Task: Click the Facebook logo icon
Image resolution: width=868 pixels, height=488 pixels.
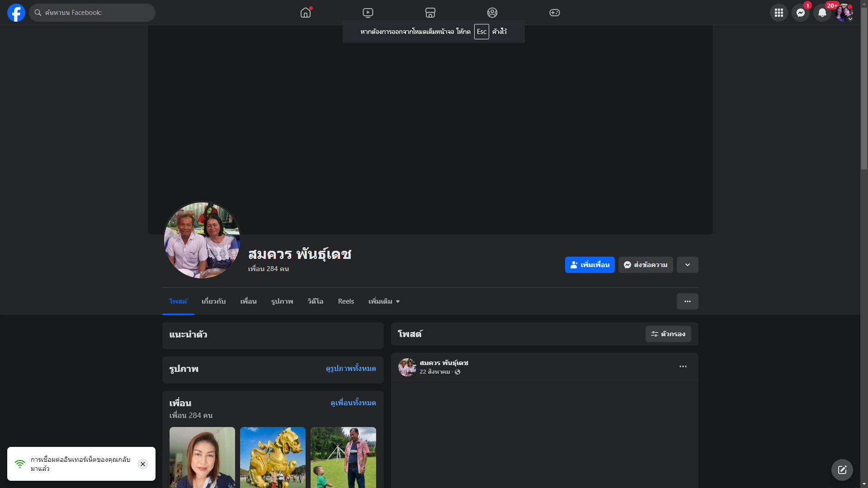Action: point(16,13)
